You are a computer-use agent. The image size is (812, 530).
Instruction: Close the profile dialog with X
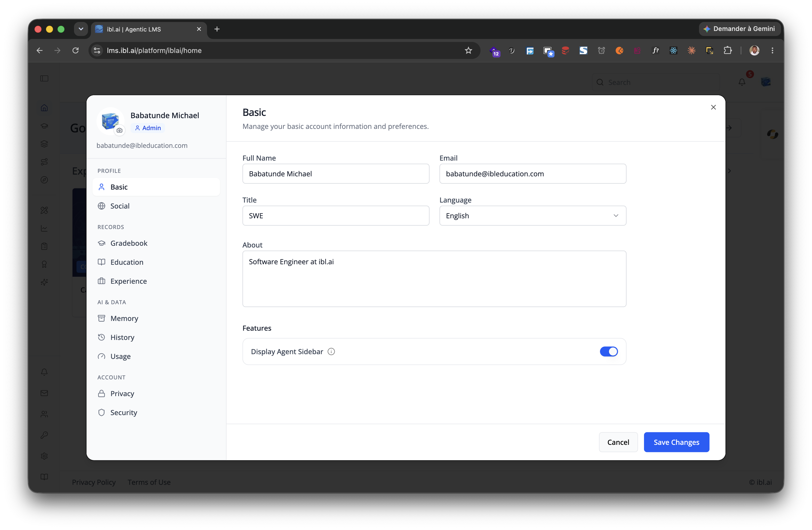[x=713, y=107]
